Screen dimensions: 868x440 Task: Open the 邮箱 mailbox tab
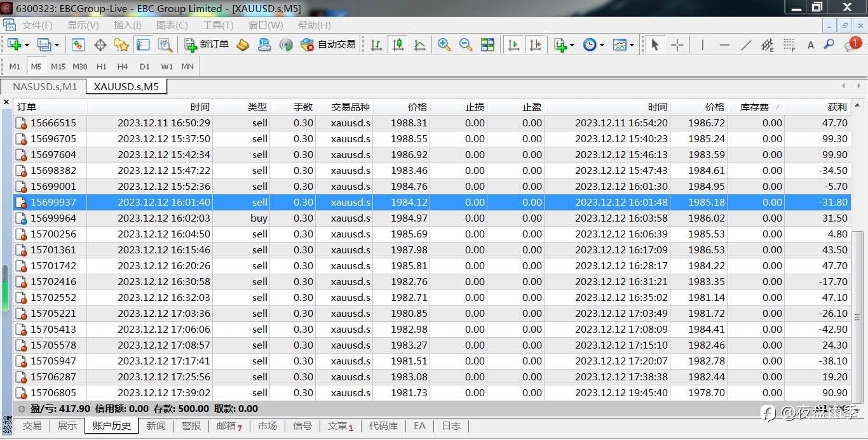click(x=229, y=425)
